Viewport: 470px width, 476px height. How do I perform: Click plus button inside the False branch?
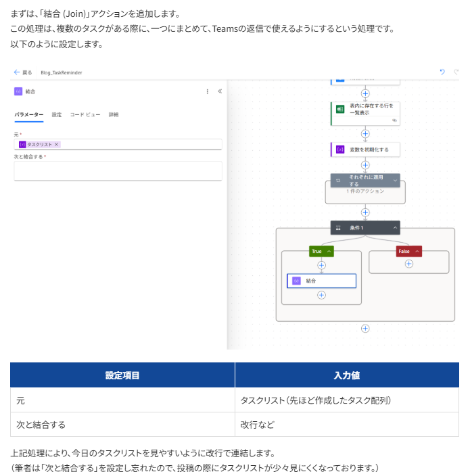point(408,264)
